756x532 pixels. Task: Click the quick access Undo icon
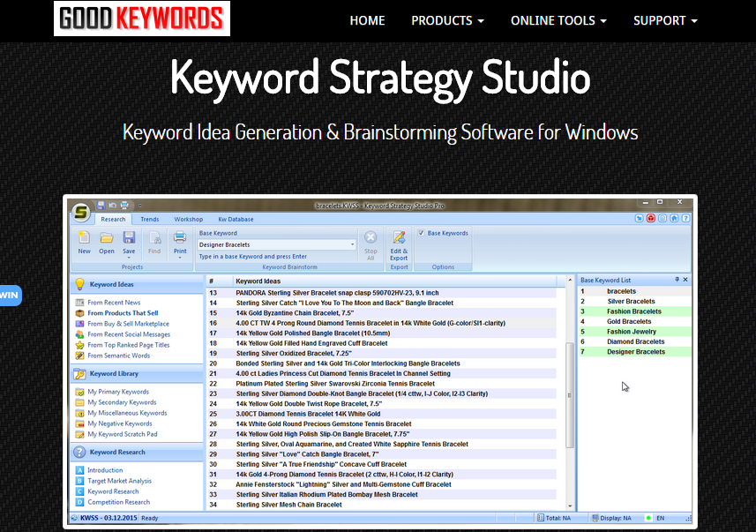click(112, 206)
